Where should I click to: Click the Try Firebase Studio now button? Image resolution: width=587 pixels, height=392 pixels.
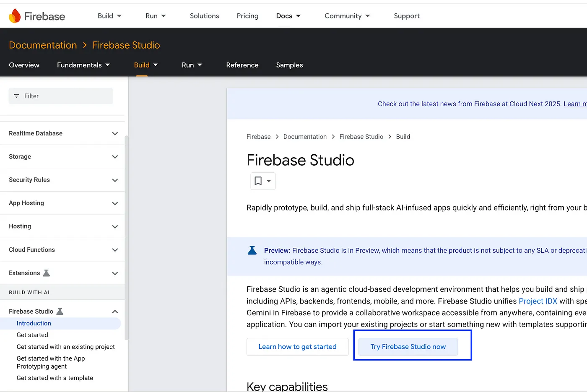click(x=408, y=347)
